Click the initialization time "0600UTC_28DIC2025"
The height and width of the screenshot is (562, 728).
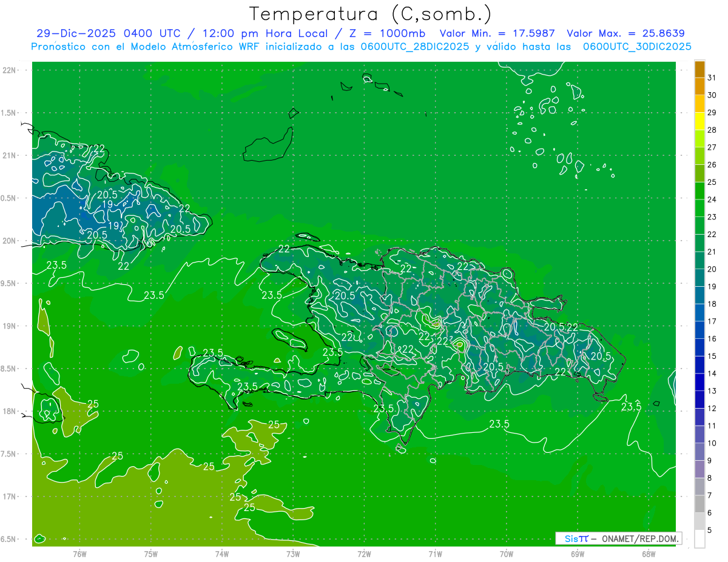pos(415,47)
